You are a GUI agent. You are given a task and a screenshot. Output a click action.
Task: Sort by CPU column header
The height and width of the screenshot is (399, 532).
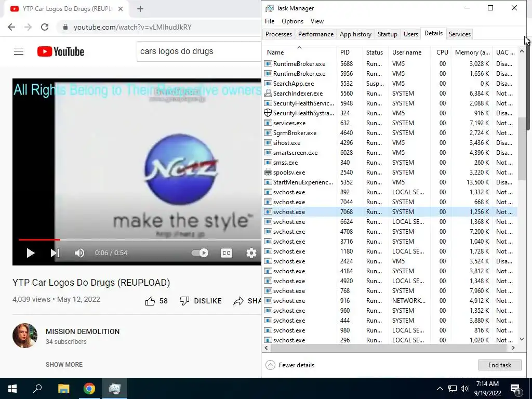point(441,52)
